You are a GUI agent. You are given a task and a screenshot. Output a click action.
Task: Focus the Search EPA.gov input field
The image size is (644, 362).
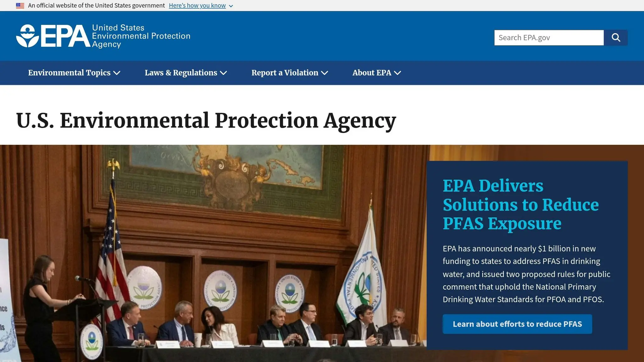pyautogui.click(x=549, y=38)
